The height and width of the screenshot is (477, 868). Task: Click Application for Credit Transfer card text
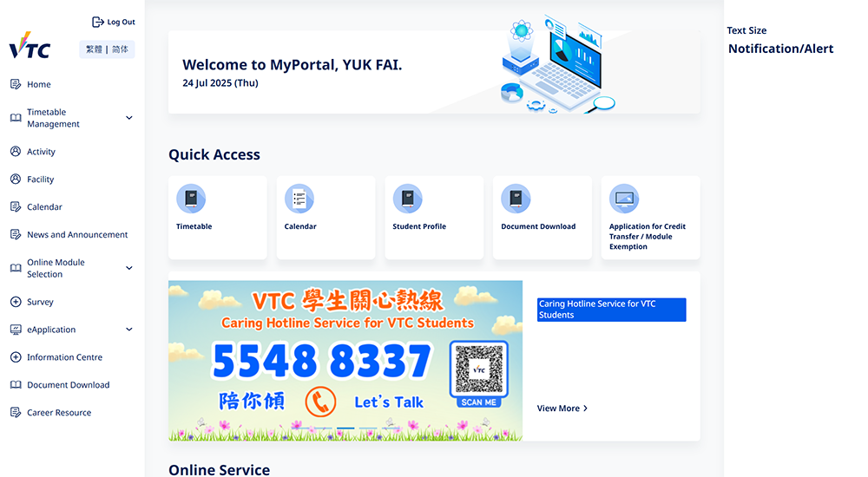(x=648, y=236)
